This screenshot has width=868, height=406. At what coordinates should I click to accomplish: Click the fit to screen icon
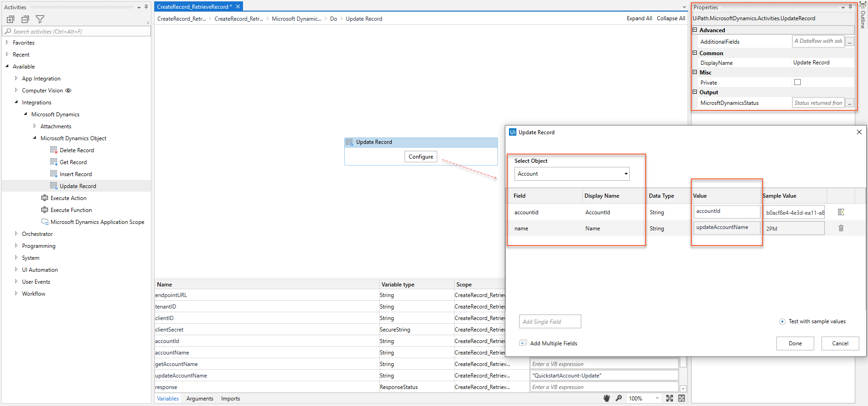(x=670, y=398)
